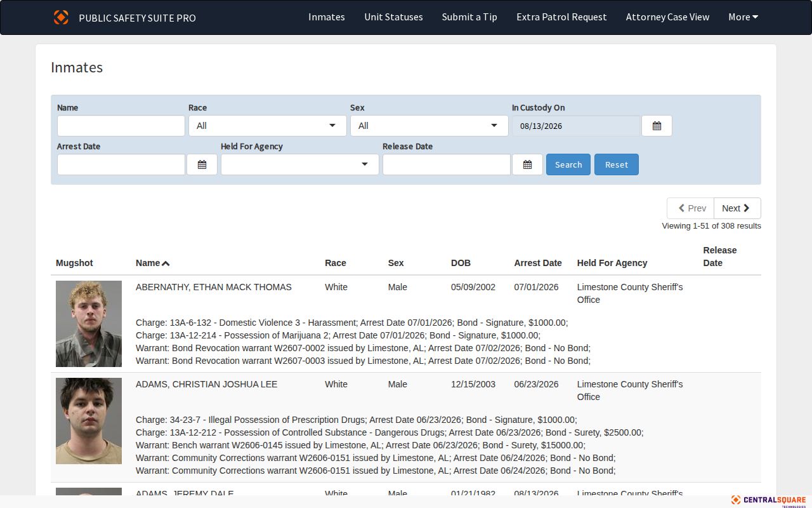Focus the Name search input field
The height and width of the screenshot is (508, 812).
click(121, 126)
